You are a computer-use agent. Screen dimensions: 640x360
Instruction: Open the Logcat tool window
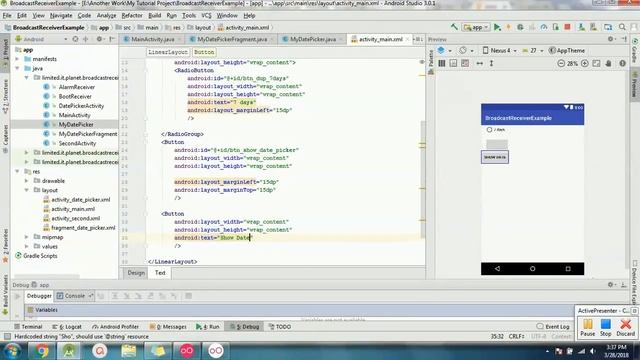(x=67, y=327)
